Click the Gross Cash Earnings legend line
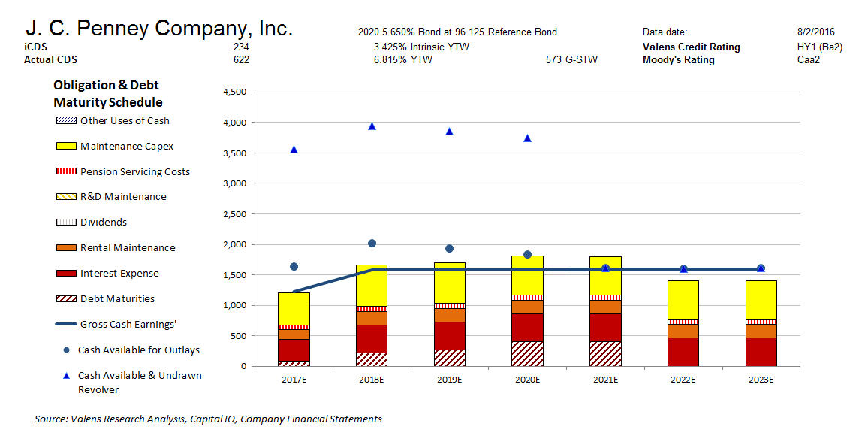 coord(66,324)
